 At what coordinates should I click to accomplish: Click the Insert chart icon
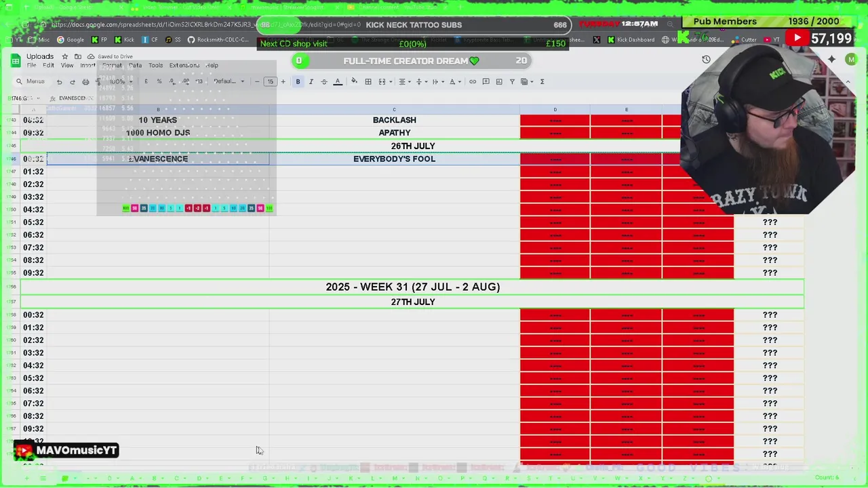[499, 81]
